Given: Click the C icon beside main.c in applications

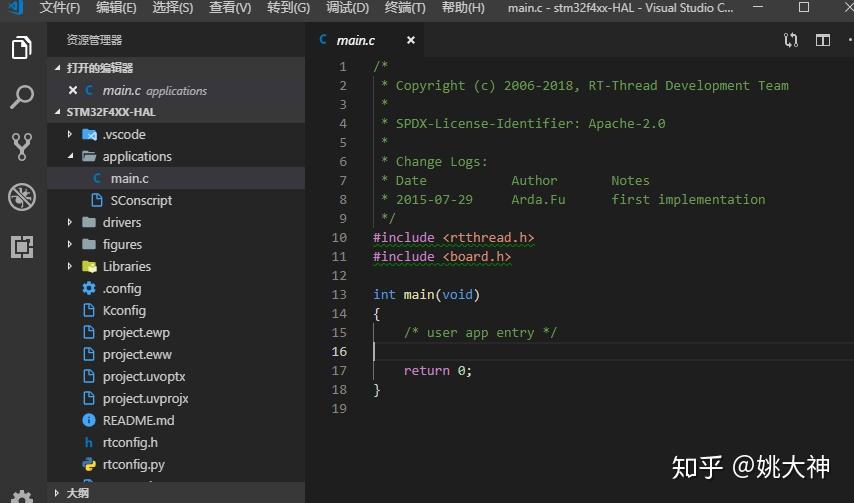Looking at the screenshot, I should point(97,179).
